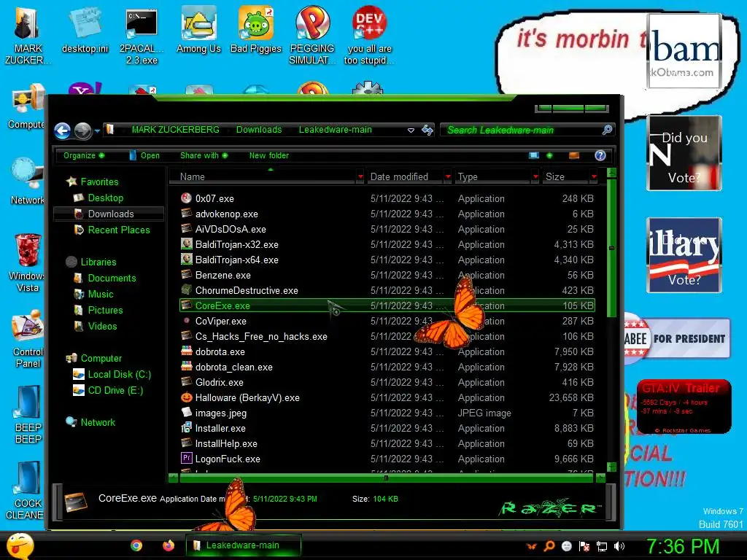This screenshot has width=747, height=560.
Task: Toggle the preview pane icon
Action: (x=573, y=155)
